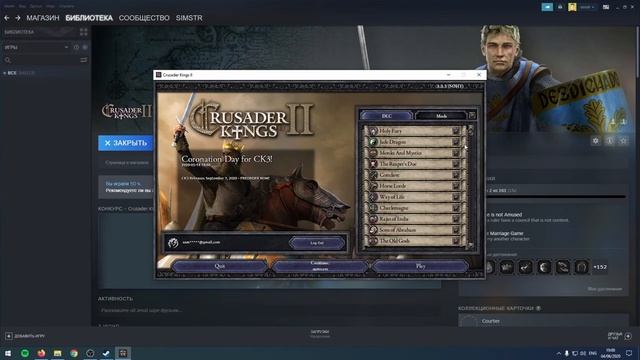The image size is (640, 360).
Task: Click the Play button in launcher
Action: point(420,266)
